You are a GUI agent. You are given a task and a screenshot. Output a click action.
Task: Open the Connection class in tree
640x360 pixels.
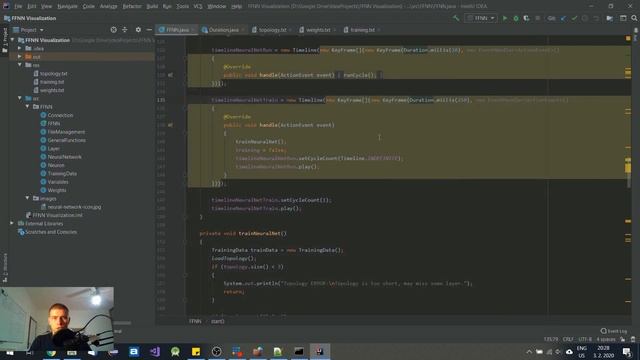pos(60,115)
